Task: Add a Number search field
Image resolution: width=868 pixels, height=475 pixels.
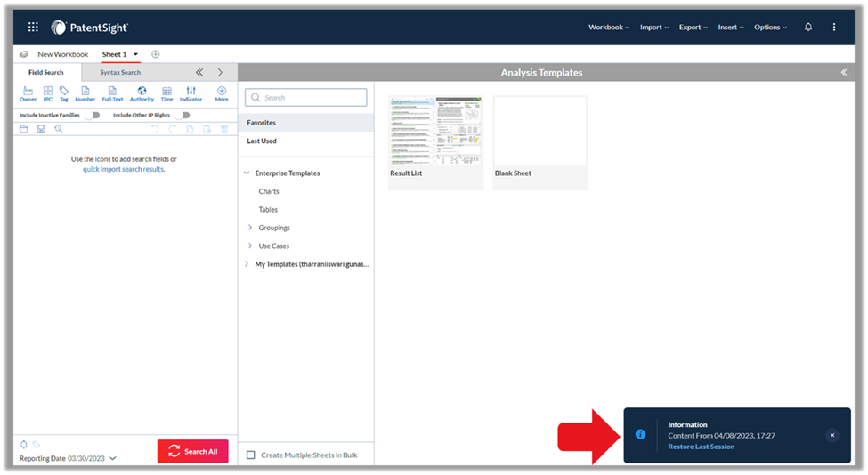Action: point(85,93)
